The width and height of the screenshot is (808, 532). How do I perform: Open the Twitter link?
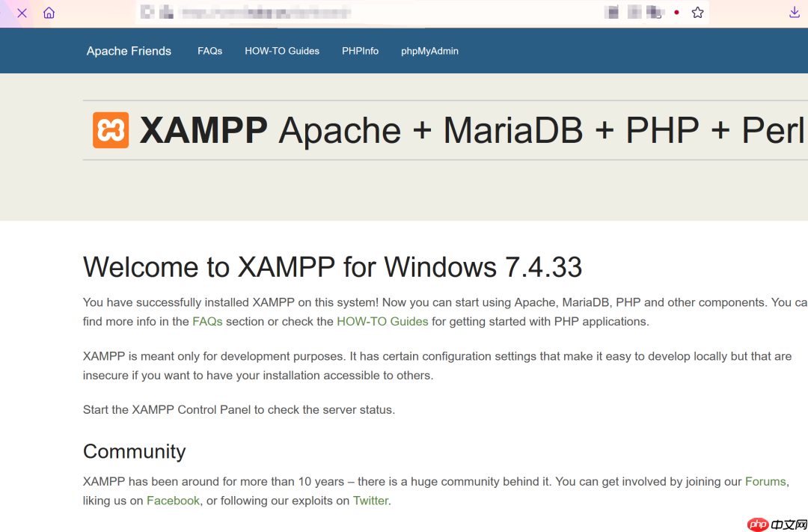coord(370,501)
